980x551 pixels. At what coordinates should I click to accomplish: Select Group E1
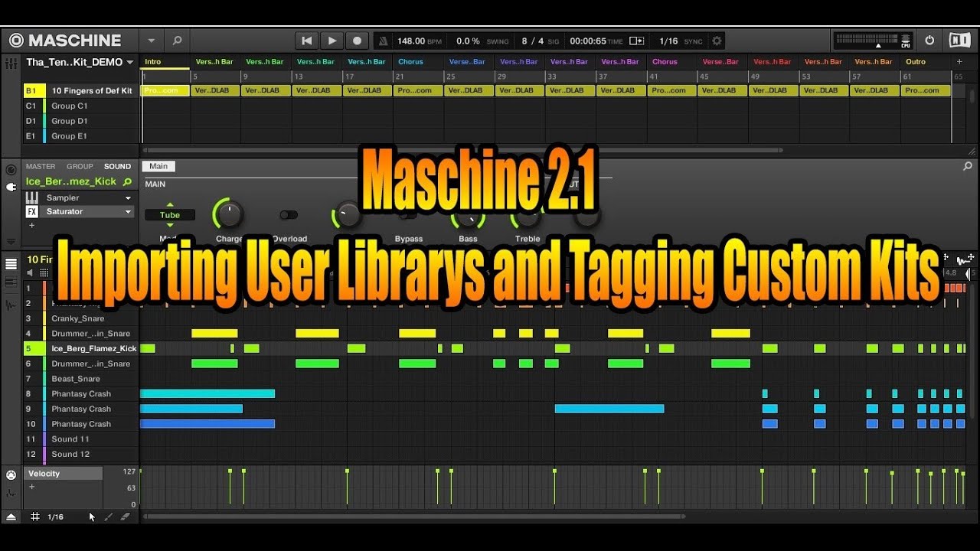pyautogui.click(x=81, y=136)
